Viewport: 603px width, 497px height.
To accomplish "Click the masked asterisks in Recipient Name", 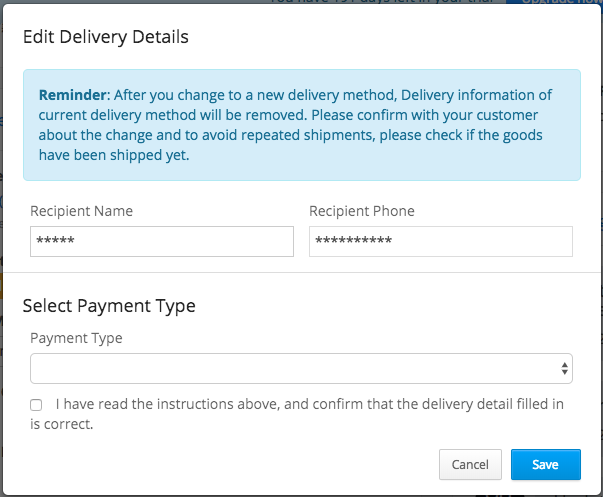I will (55, 242).
